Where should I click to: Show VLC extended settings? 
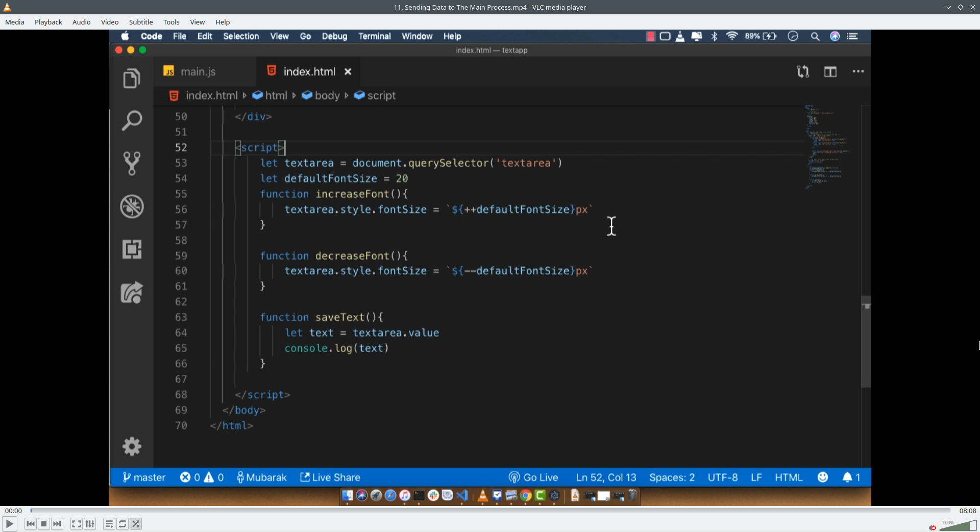tap(90, 524)
